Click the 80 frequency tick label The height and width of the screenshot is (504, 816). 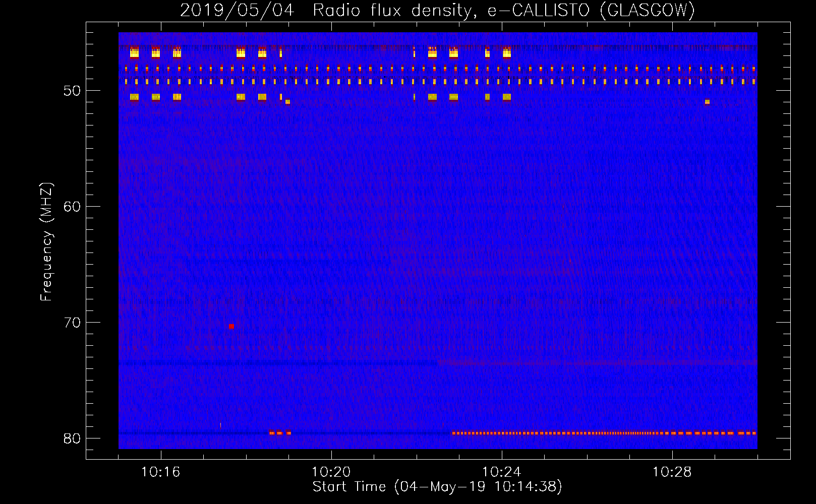pos(72,438)
